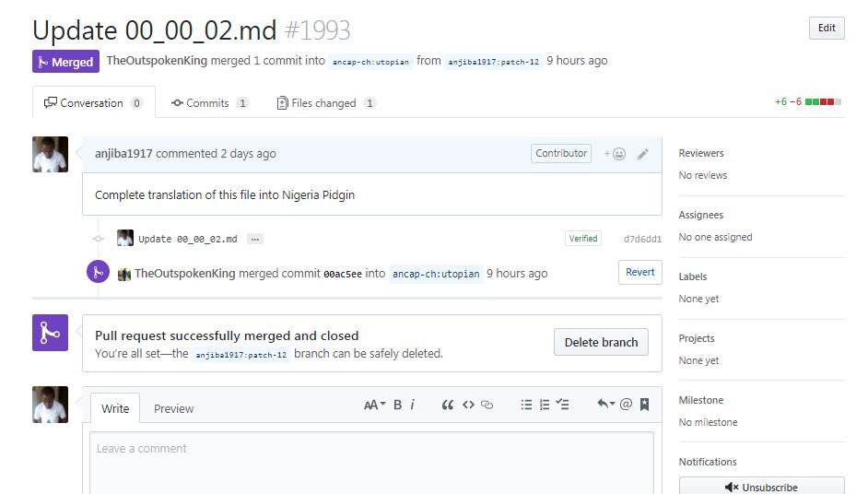This screenshot has width=868, height=494.
Task: Click '9 hours ago' timestamp in header
Action: tap(577, 60)
